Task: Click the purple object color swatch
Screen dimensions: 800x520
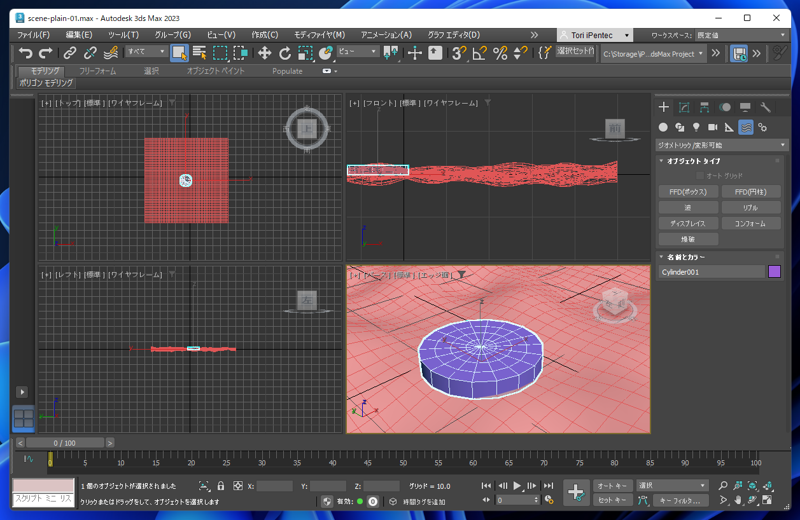Action: [774, 272]
